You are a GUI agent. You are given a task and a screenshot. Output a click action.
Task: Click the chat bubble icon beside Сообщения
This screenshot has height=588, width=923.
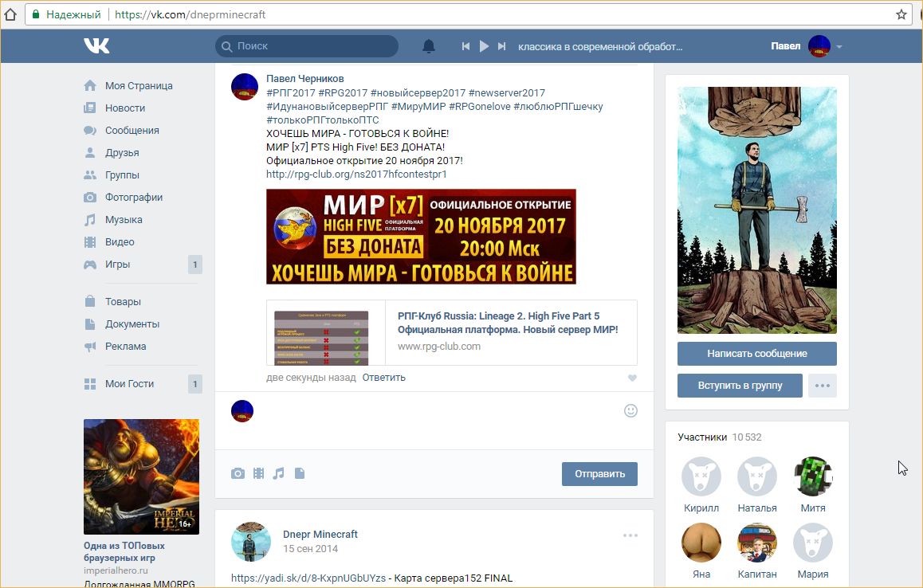click(x=90, y=130)
